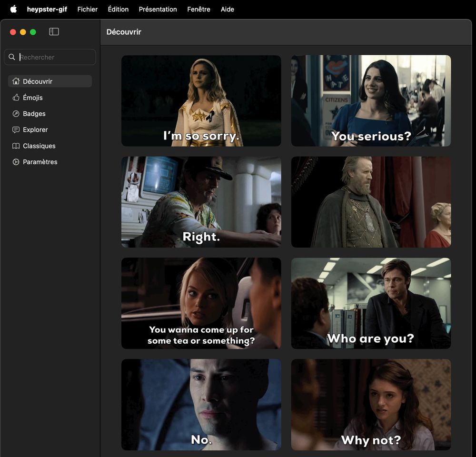Open the Fenêtre menu
The image size is (476, 457).
click(x=199, y=10)
